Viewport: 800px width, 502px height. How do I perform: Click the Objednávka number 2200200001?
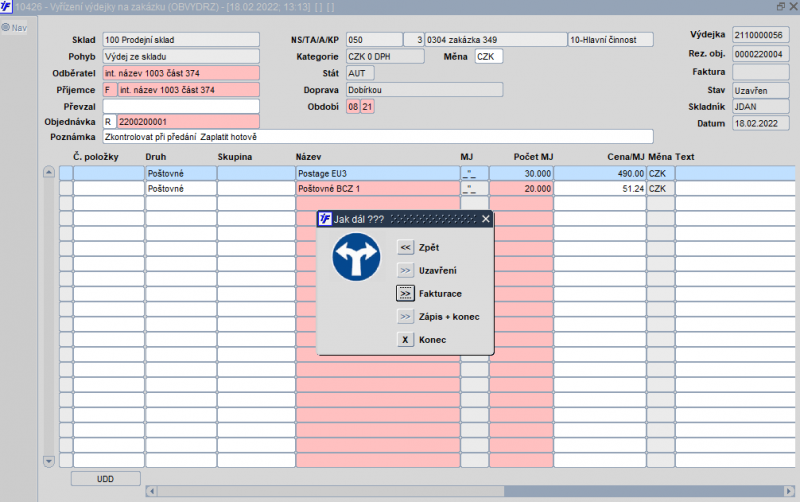coord(189,122)
